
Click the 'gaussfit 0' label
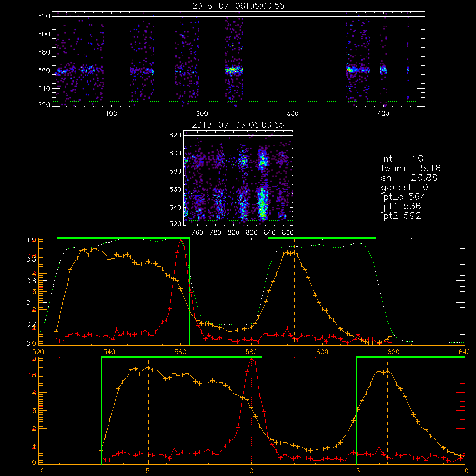(404, 187)
